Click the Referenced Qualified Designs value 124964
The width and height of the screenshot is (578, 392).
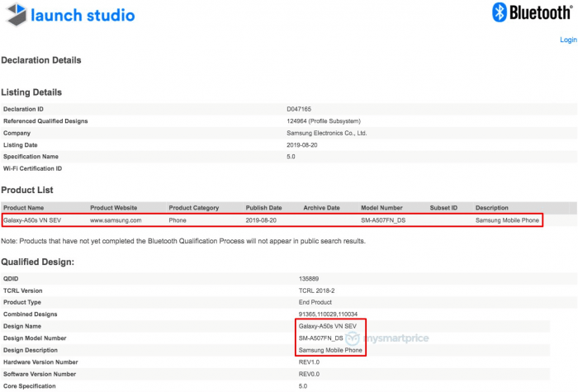tap(321, 121)
